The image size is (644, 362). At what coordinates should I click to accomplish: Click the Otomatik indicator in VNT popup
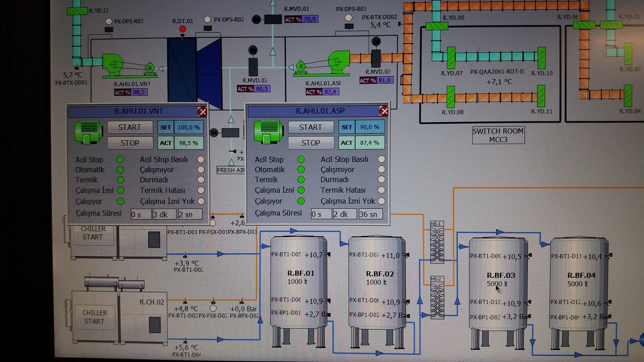pyautogui.click(x=120, y=170)
